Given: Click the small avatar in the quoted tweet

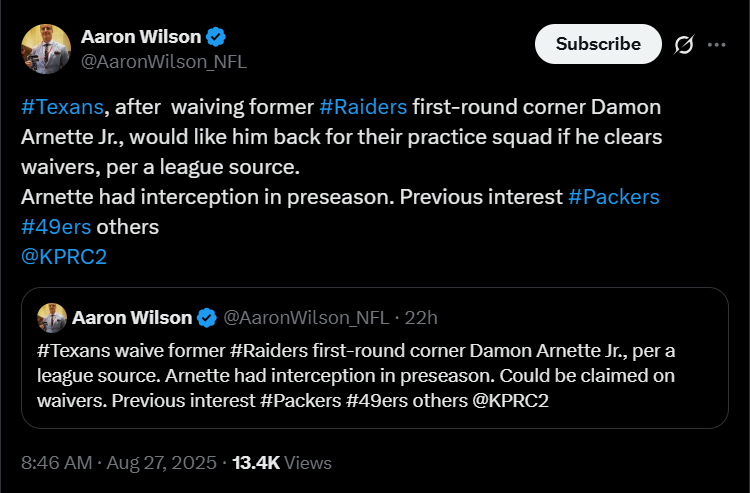Looking at the screenshot, I should tap(52, 318).
